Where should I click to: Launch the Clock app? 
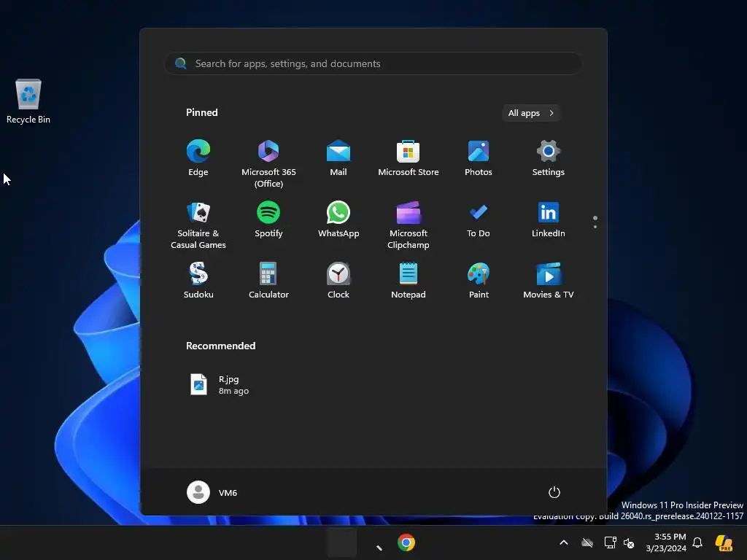338,281
